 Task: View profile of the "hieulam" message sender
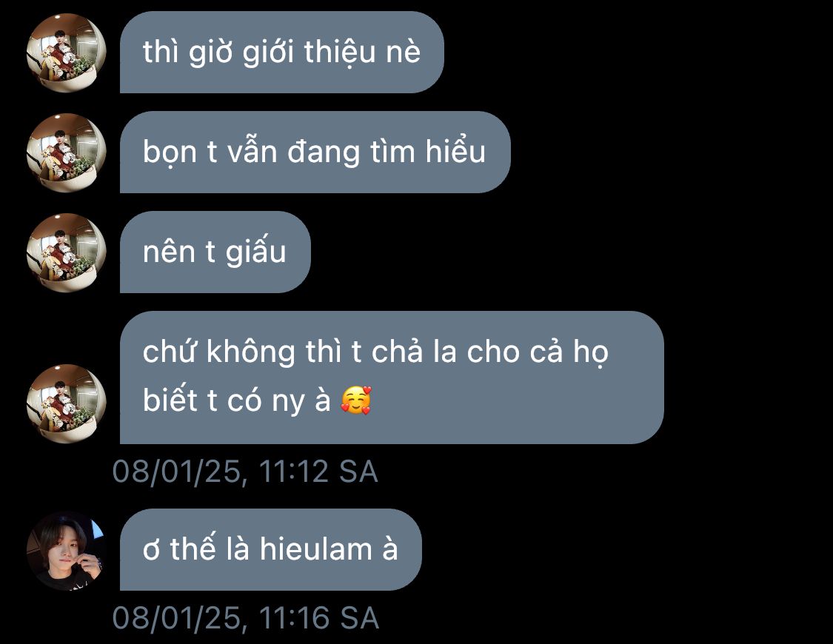67,551
